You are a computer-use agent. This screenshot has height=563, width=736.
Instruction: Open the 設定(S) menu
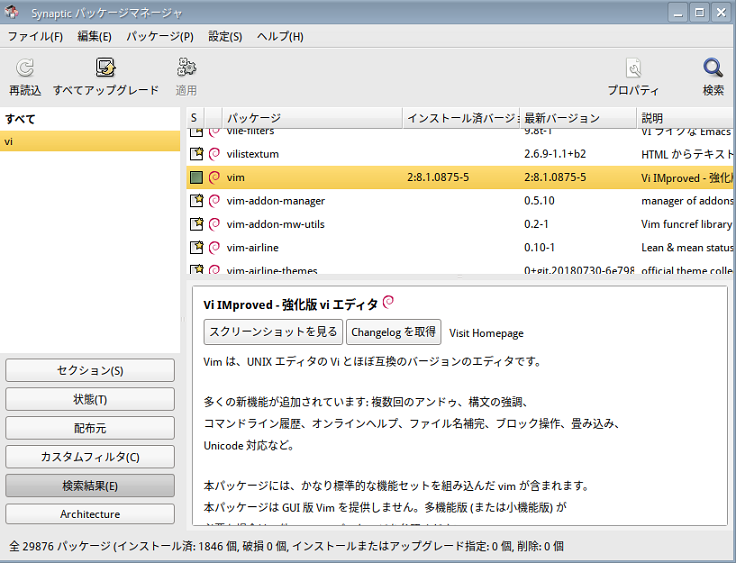pyautogui.click(x=225, y=36)
